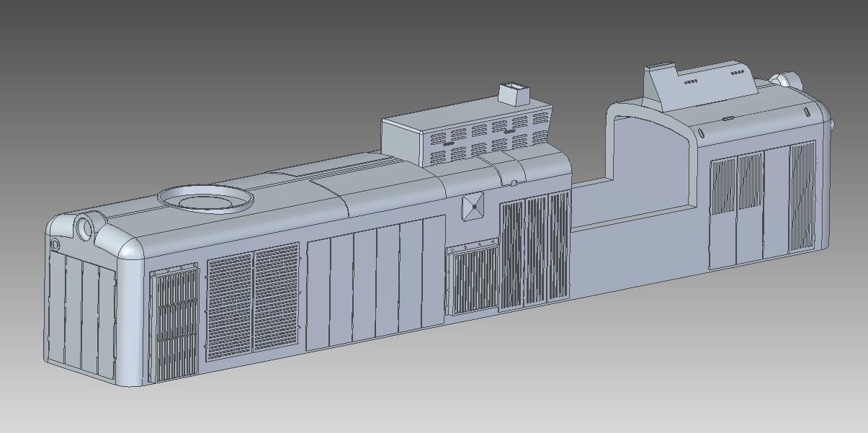Select the sloped roof housing on the rear hood
The height and width of the screenshot is (433, 868).
706,86
